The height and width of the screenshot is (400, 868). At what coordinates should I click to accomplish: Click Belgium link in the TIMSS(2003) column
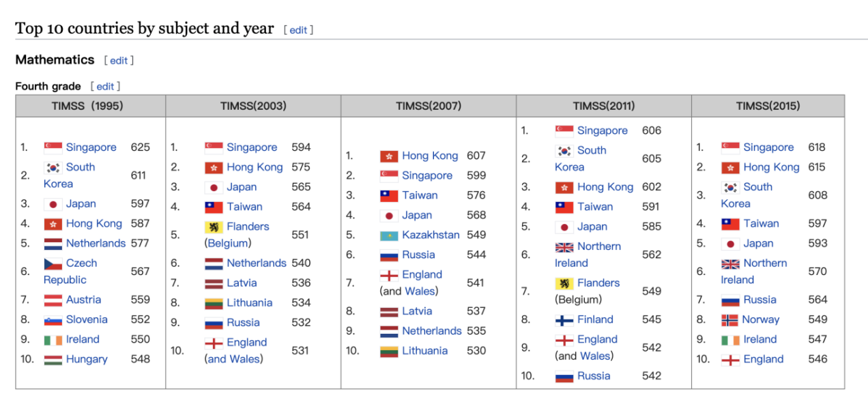(x=228, y=243)
